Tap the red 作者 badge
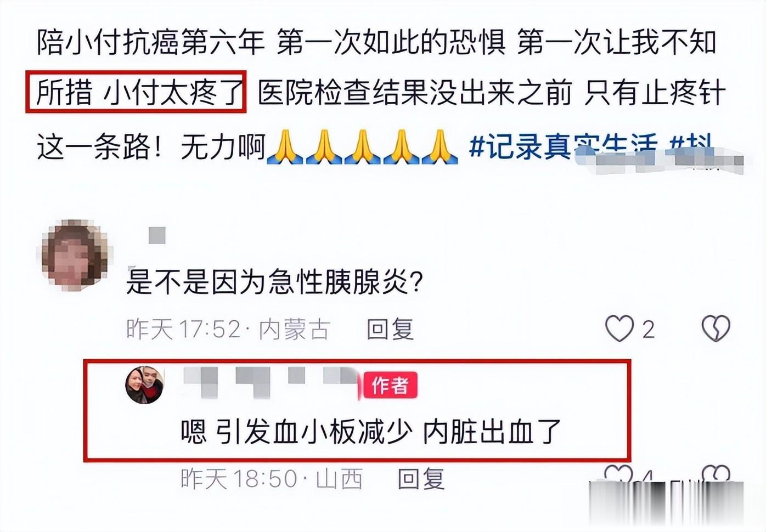766x532 pixels. pyautogui.click(x=390, y=385)
